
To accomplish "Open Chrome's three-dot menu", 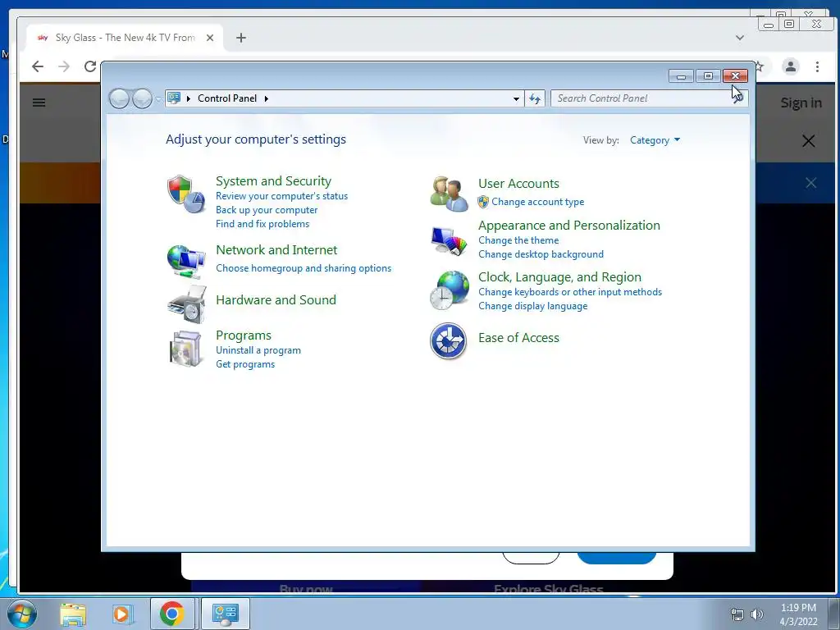I will tap(817, 66).
